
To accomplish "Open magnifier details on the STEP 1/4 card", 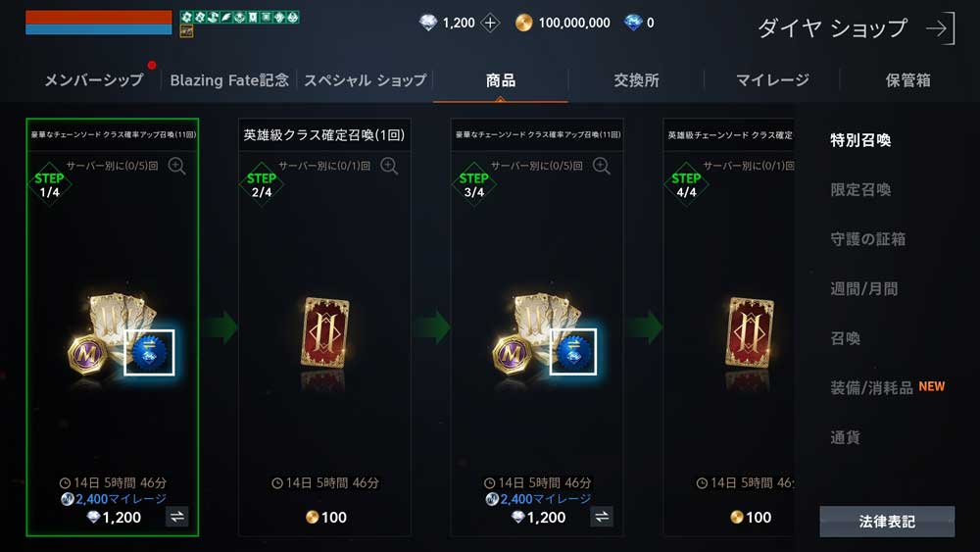I will (x=176, y=166).
